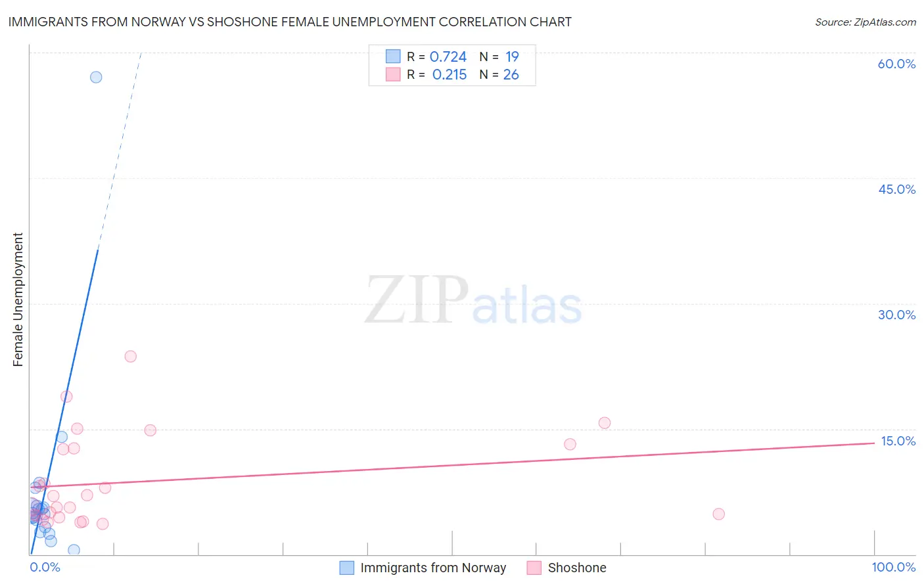Click the rightmost pink point near 5%
Image resolution: width=924 pixels, height=586 pixels.
(x=718, y=514)
